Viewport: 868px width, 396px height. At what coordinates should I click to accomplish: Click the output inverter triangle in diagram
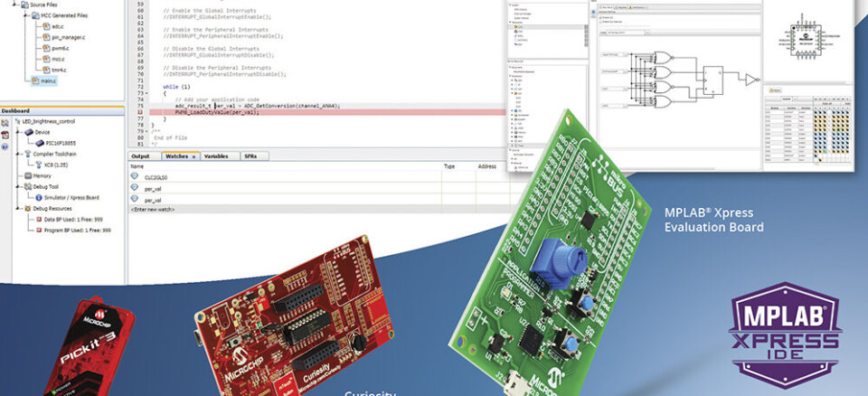click(751, 80)
